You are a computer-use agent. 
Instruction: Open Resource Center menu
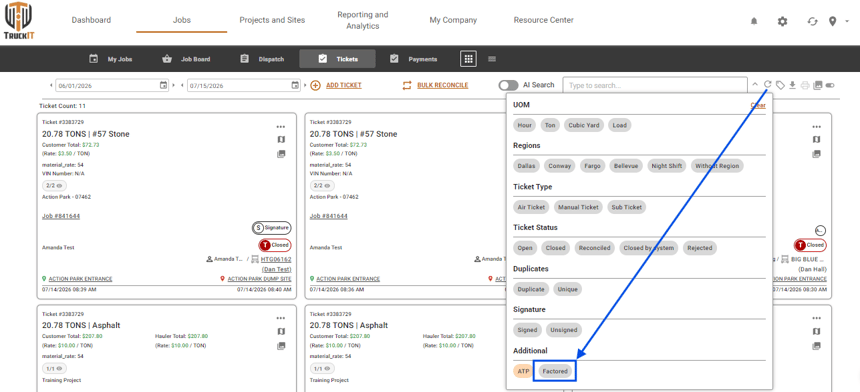tap(544, 20)
